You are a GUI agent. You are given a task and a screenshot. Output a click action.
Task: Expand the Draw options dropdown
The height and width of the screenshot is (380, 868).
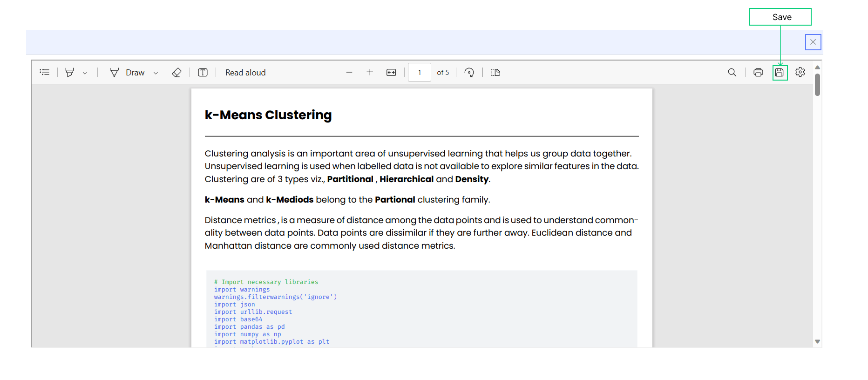pos(156,73)
